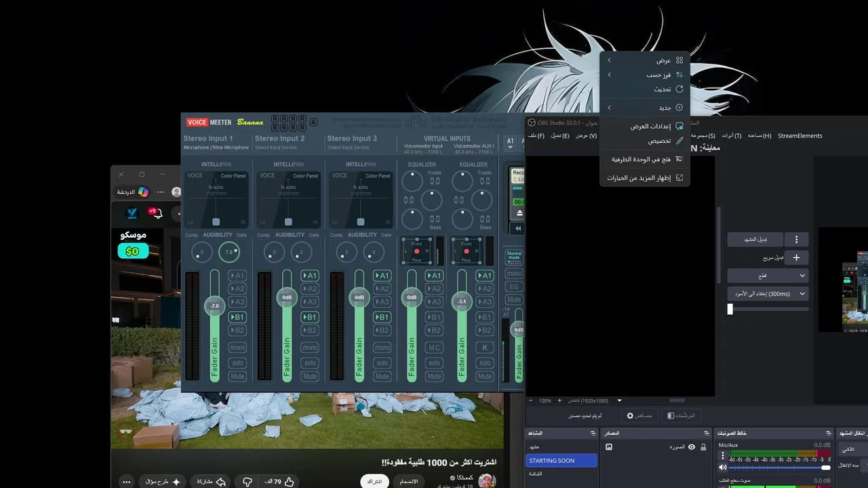Click the show more options icon in the context menu
The image size is (868, 488).
click(x=679, y=178)
